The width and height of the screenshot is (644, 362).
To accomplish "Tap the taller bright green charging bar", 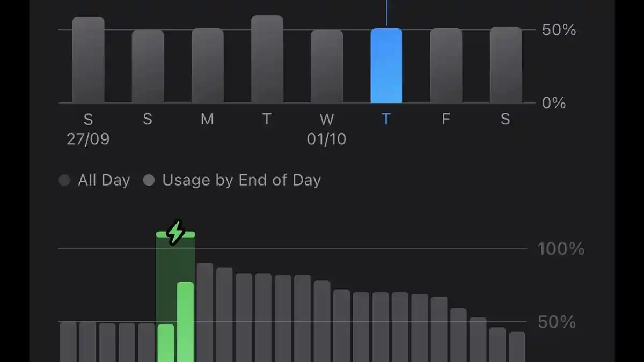I will [185, 322].
